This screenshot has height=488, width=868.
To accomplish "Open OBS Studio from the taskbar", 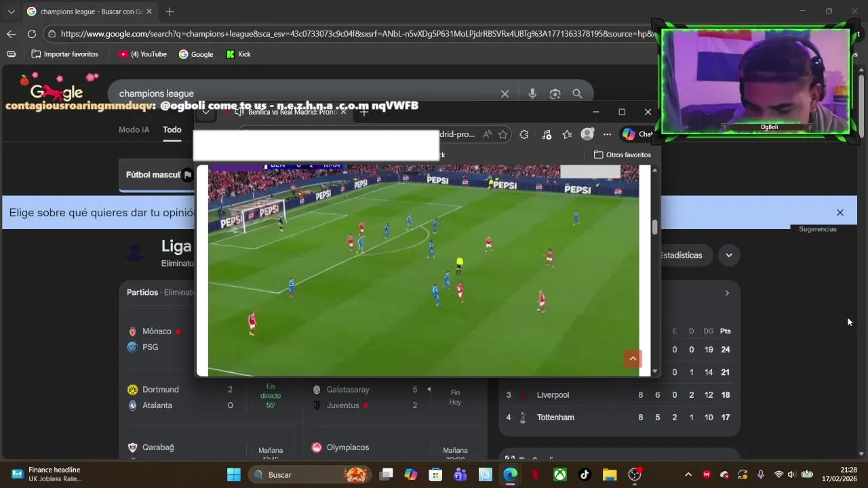I will 635,474.
